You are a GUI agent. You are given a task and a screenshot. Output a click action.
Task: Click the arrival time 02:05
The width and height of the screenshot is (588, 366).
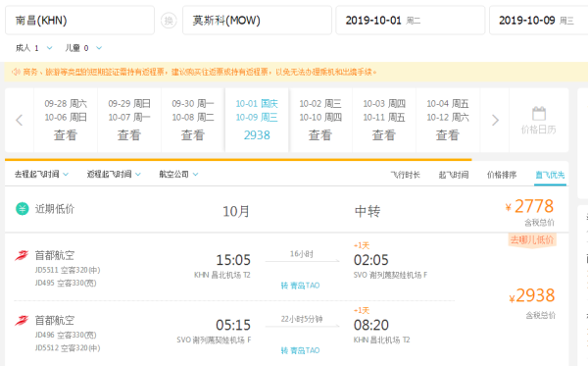coord(371,260)
